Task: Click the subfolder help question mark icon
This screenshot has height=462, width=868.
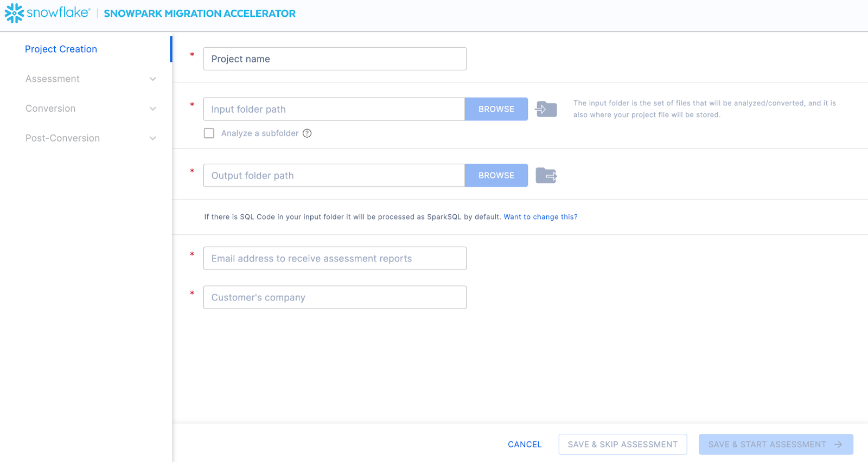Action: (307, 133)
